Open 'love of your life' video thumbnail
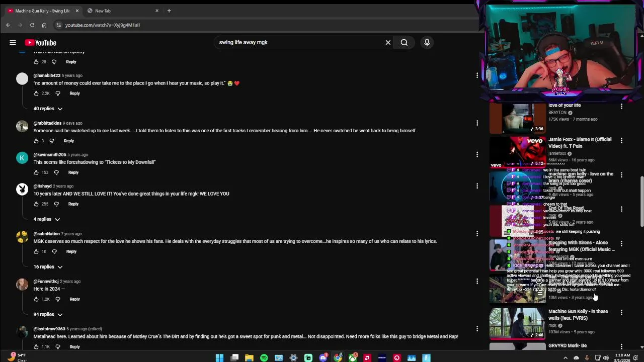The width and height of the screenshot is (644, 362). 517,118
